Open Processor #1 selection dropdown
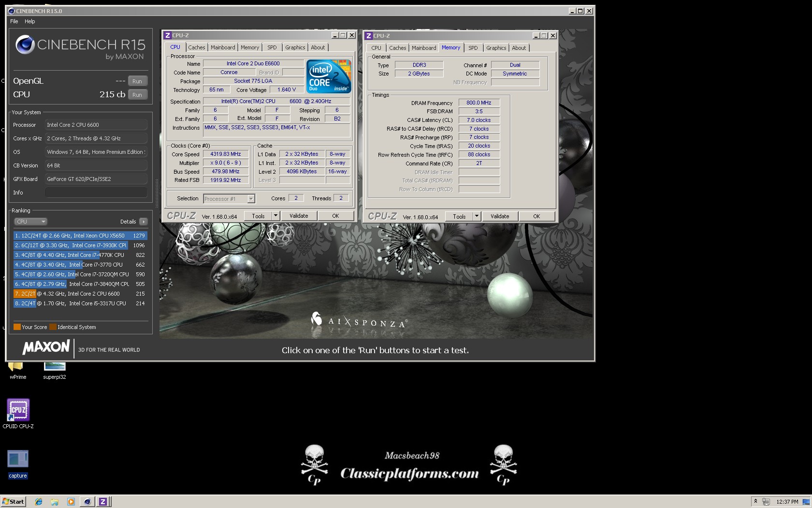The width and height of the screenshot is (812, 508). point(229,199)
